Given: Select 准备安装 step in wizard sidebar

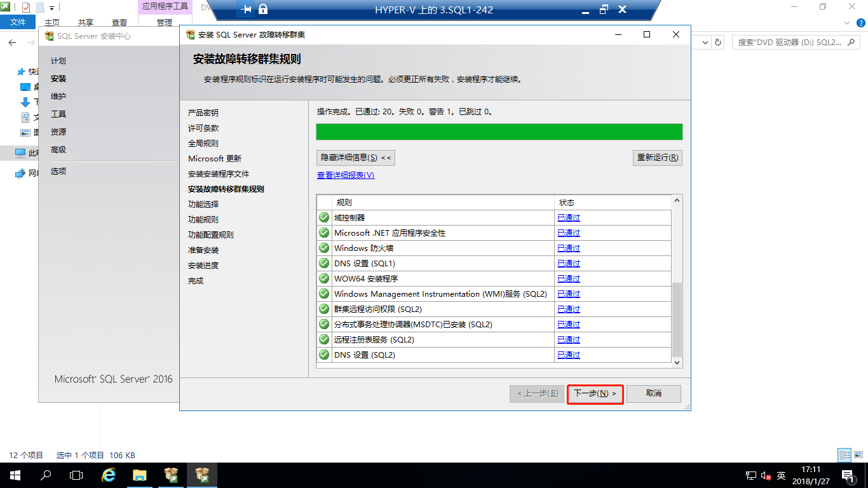Looking at the screenshot, I should tap(203, 250).
